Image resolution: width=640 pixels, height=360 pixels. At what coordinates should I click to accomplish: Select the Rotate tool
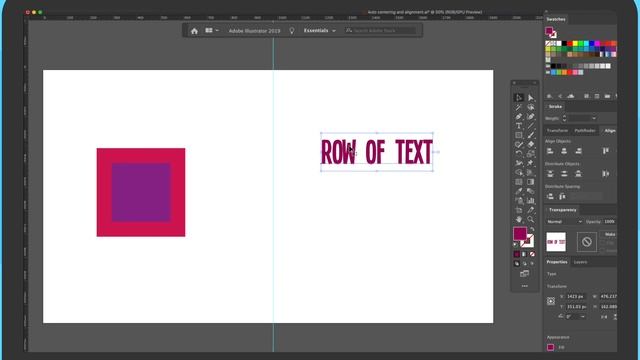click(519, 154)
